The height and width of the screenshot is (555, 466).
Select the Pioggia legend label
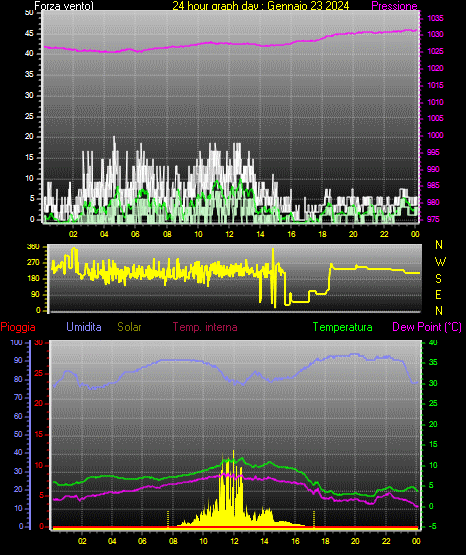point(18,327)
